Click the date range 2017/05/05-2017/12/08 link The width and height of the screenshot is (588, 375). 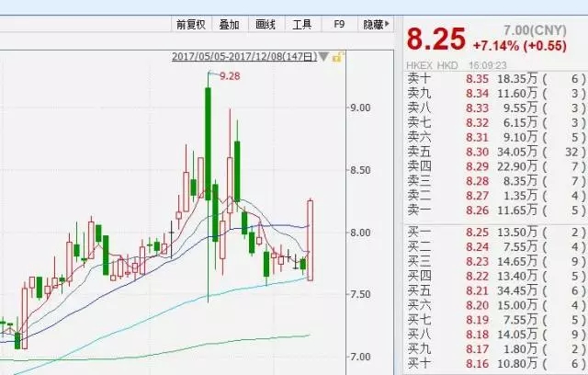(244, 57)
